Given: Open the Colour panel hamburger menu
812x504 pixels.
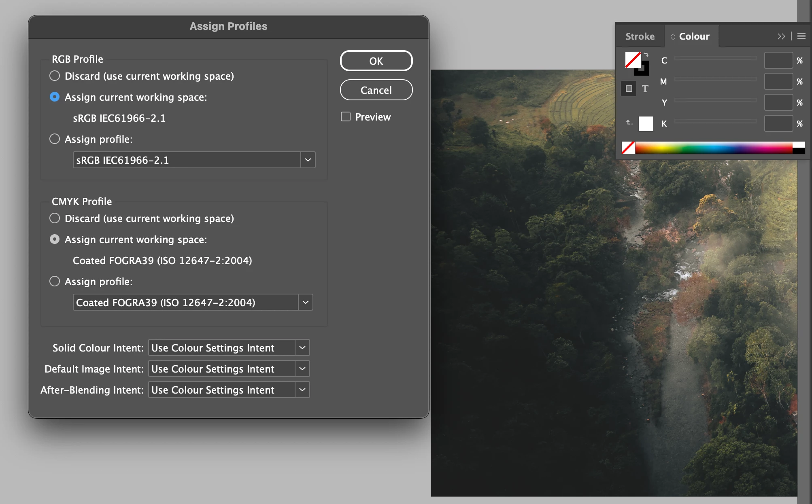Looking at the screenshot, I should coord(801,36).
